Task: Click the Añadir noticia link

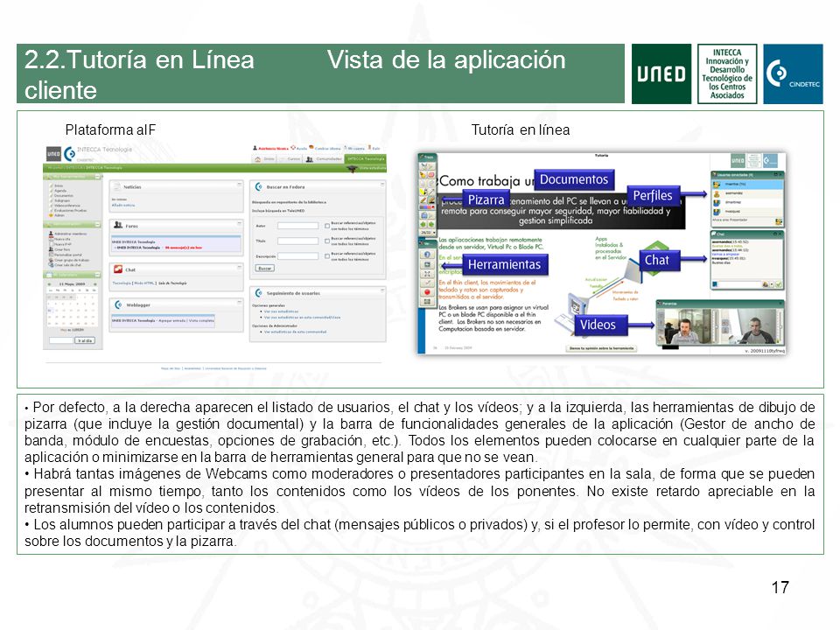Action: click(x=123, y=205)
